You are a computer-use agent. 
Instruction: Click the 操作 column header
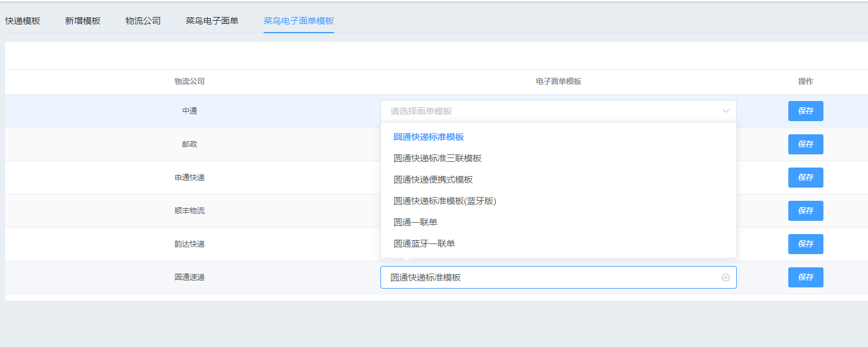click(805, 82)
